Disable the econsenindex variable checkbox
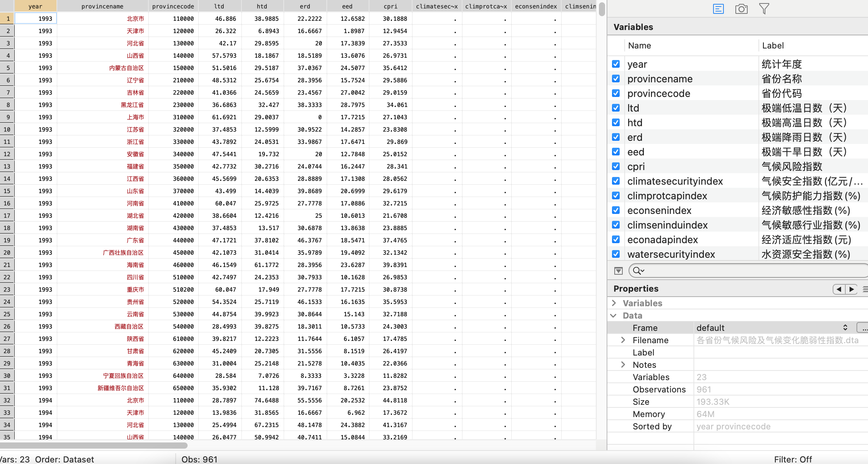Image resolution: width=868 pixels, height=464 pixels. (616, 210)
